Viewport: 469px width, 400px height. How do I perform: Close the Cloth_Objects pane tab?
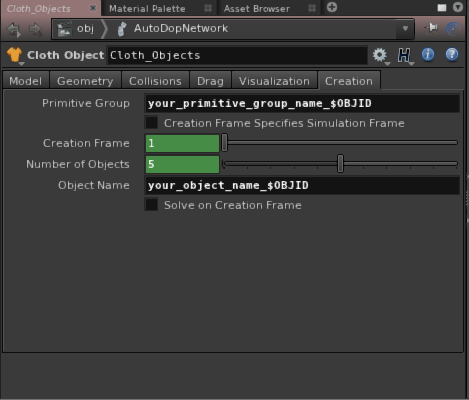coord(93,8)
